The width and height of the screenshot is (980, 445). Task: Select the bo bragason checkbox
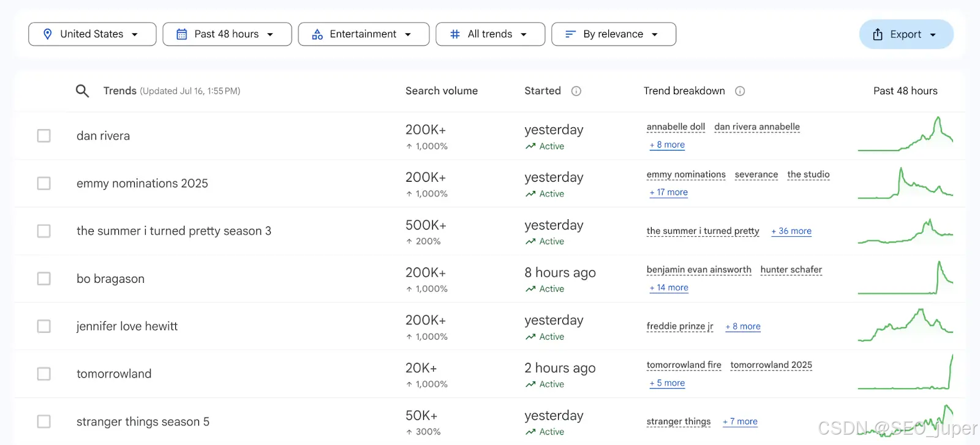tap(44, 279)
